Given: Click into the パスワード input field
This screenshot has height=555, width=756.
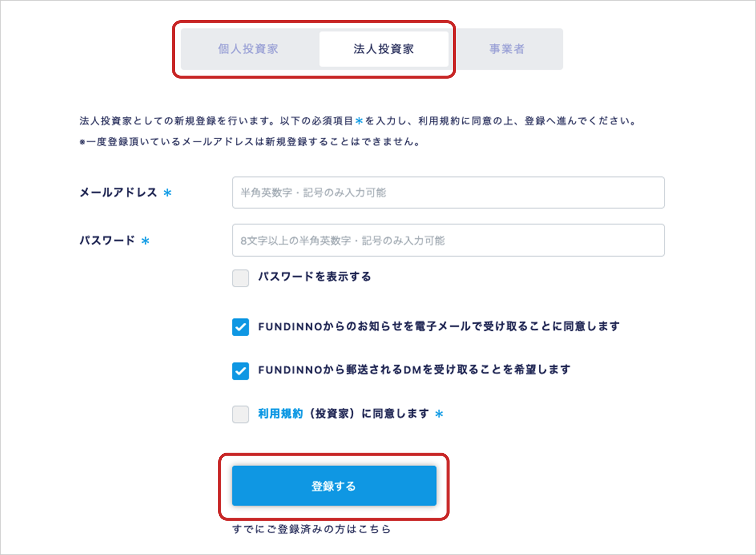Looking at the screenshot, I should click(x=448, y=240).
